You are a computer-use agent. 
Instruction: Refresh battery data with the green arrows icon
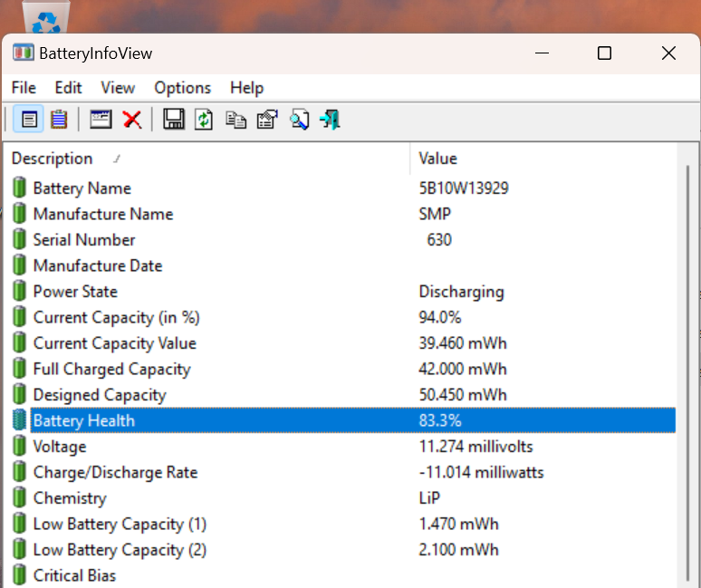[204, 120]
